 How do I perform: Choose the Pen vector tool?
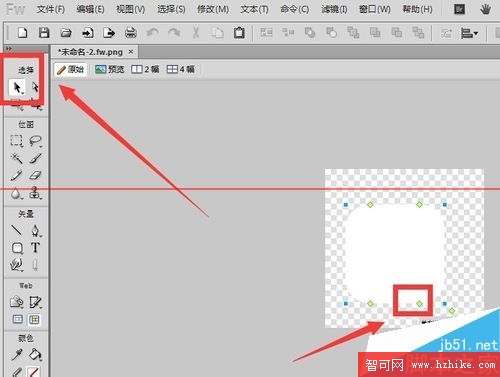35,230
